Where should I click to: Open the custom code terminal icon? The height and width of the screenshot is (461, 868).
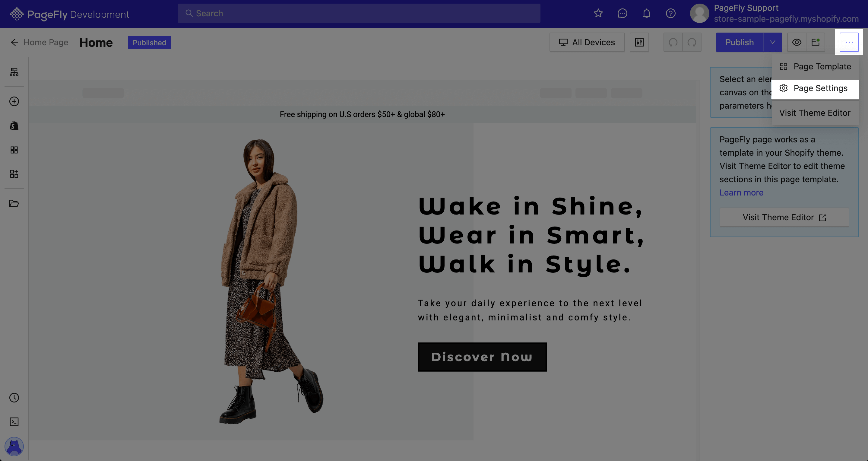coord(14,422)
